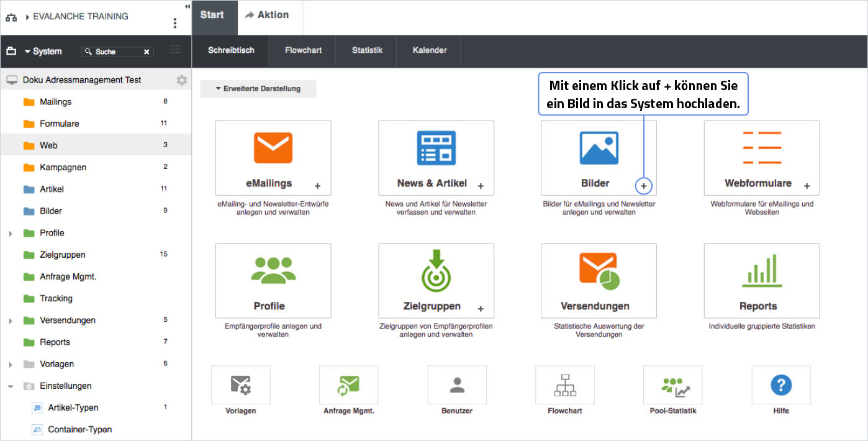Image resolution: width=868 pixels, height=441 pixels.
Task: Add News & Artikel with plus icon
Action: 481,186
